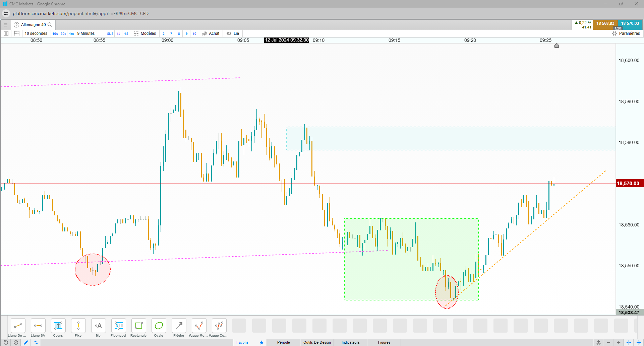The height and width of the screenshot is (346, 644).
Task: Load template number 9
Action: 187,33
